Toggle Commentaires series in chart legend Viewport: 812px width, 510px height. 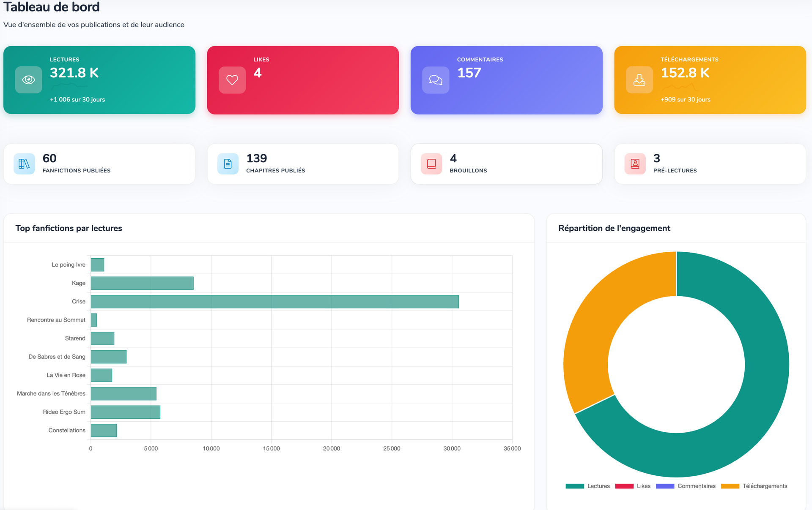click(686, 486)
